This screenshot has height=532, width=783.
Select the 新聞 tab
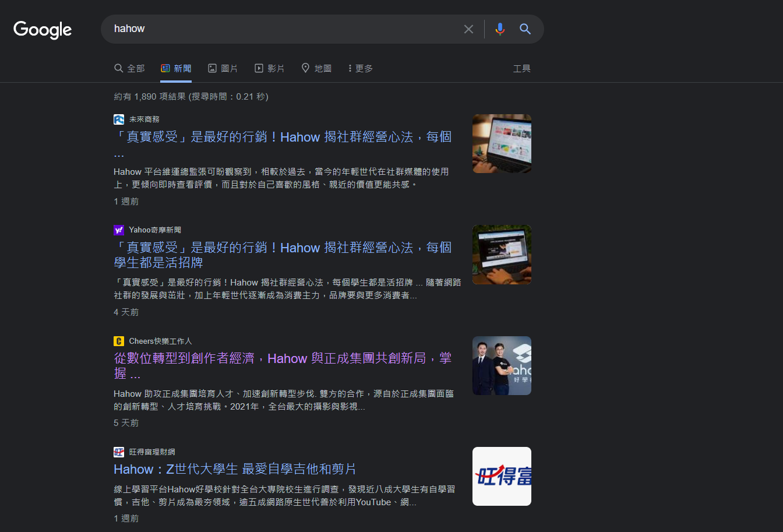coord(176,68)
